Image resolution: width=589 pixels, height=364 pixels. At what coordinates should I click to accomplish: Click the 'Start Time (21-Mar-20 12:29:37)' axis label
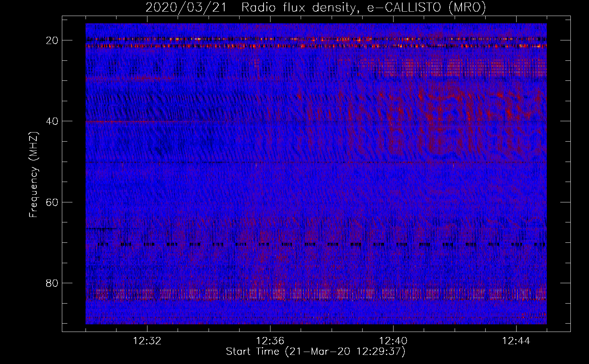(x=316, y=352)
